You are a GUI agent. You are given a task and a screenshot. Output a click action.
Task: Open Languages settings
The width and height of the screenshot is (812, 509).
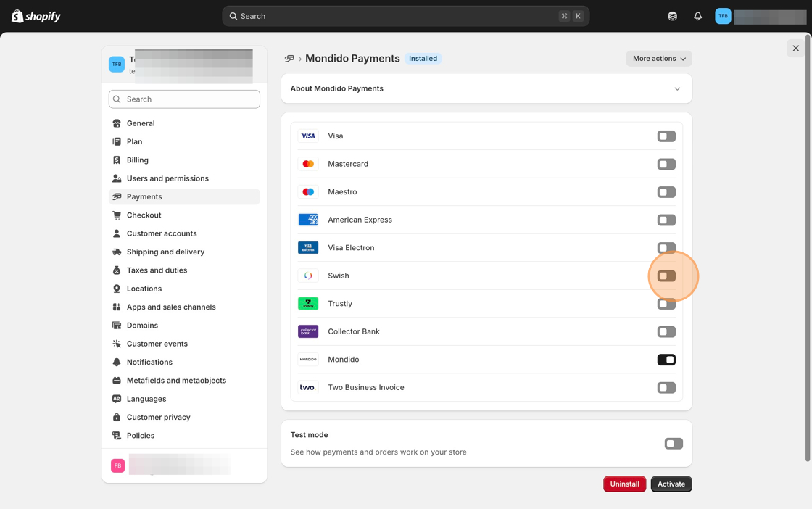184,399
